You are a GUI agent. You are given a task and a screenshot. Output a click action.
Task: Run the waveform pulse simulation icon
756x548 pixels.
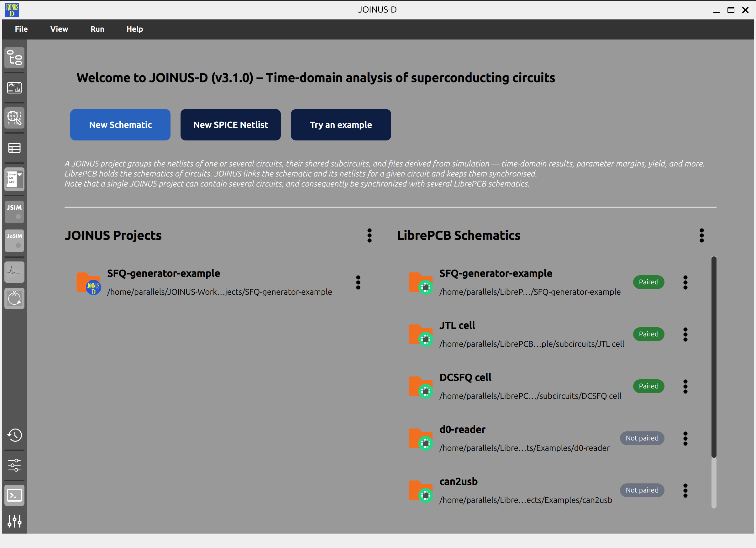(x=14, y=272)
